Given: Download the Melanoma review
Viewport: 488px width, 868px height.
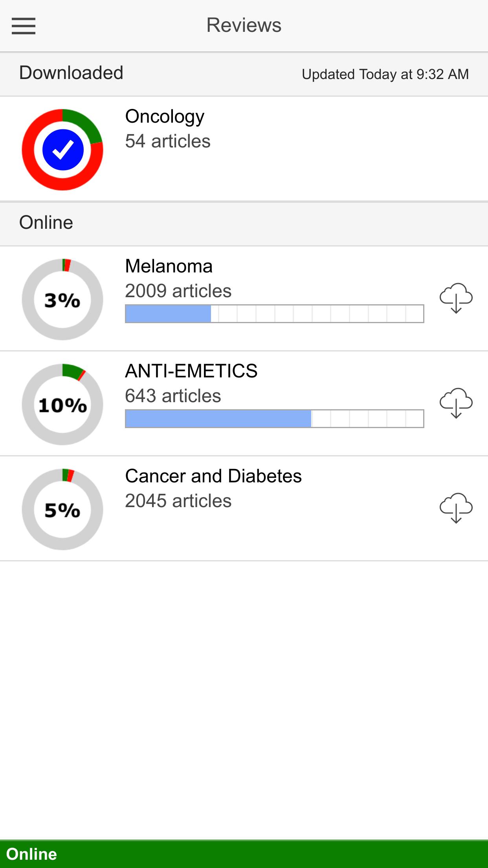Looking at the screenshot, I should [x=456, y=298].
